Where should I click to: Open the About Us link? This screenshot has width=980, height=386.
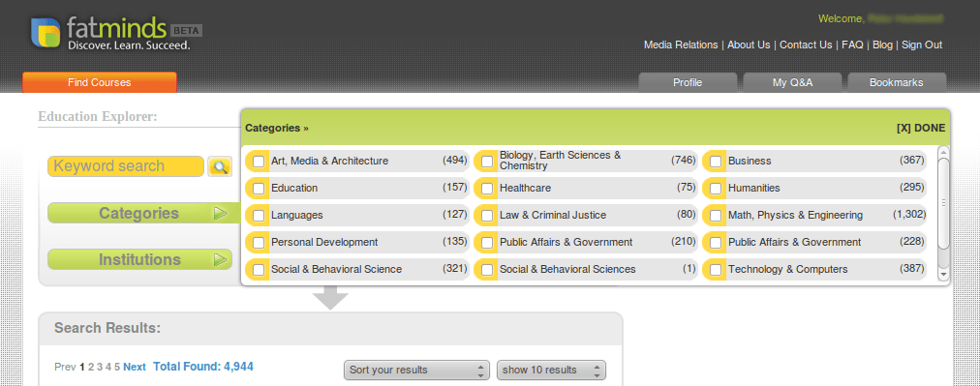(749, 45)
